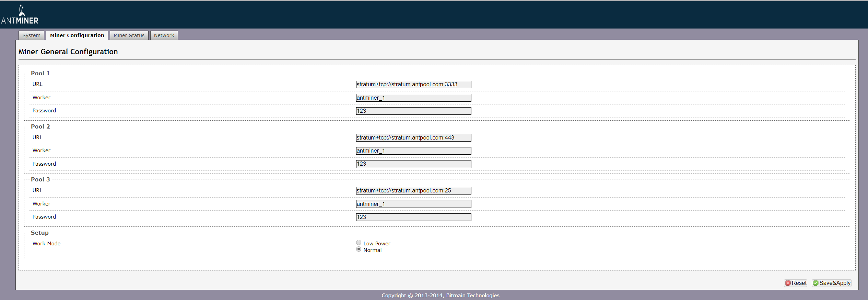Click the Save&Apply button
This screenshot has height=300, width=868.
(832, 283)
